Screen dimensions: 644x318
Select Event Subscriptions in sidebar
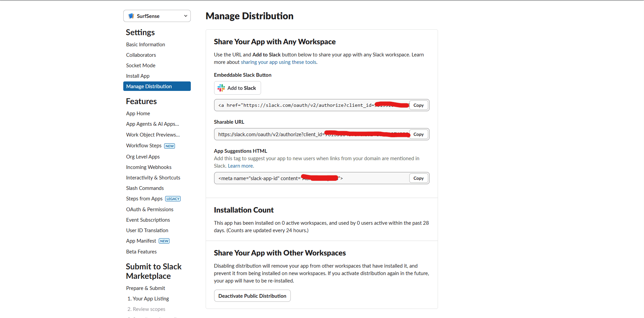[148, 220]
